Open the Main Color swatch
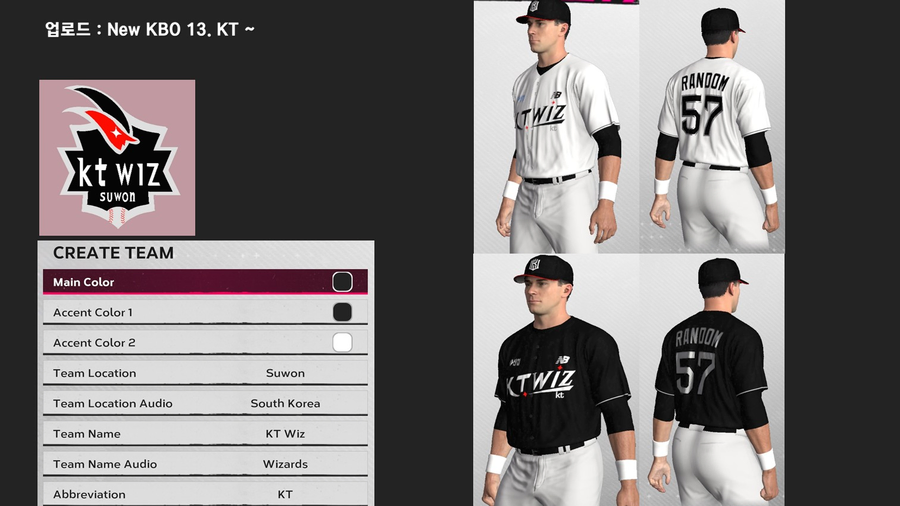900x506 pixels. (x=342, y=282)
